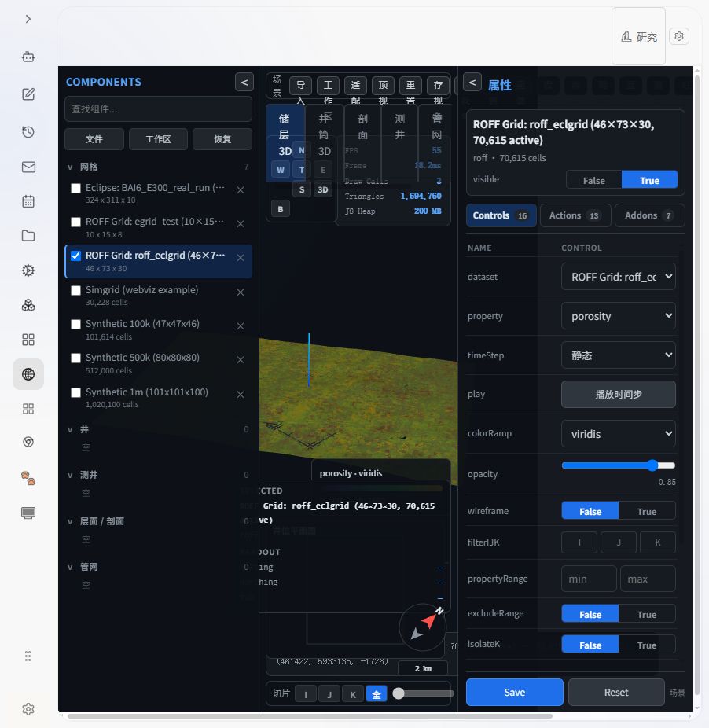Collapse the 测井 section in components tree
Viewport: 709px width, 728px height.
point(70,476)
